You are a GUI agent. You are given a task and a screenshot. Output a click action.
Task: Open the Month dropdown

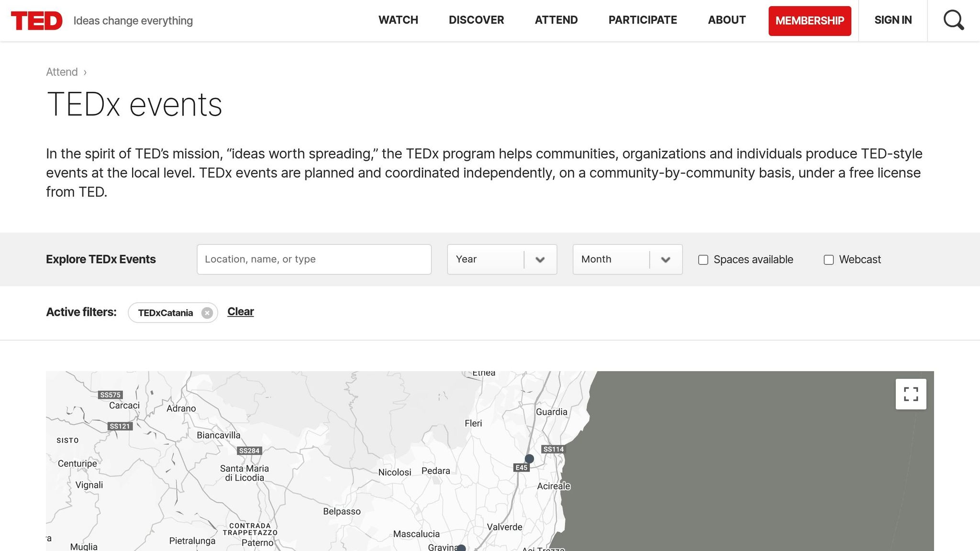click(x=627, y=259)
